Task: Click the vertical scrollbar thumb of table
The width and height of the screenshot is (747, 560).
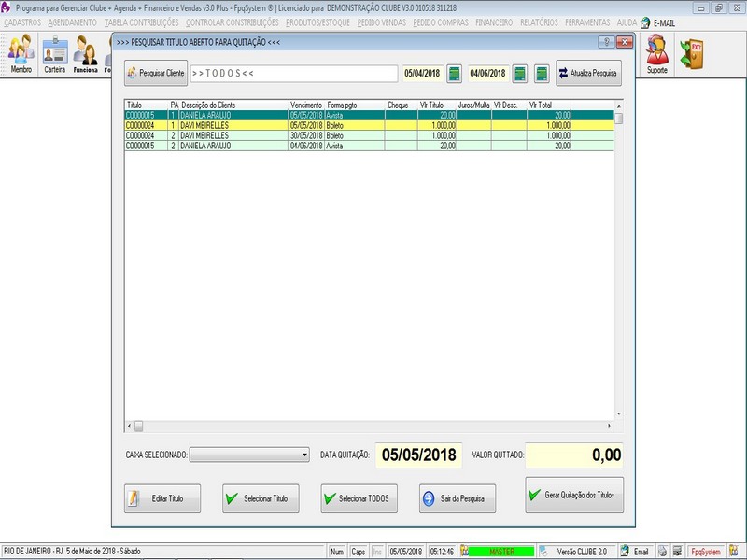Action: [619, 119]
